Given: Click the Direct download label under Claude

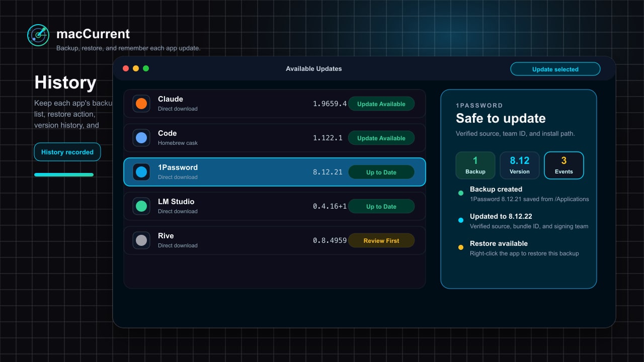Looking at the screenshot, I should coord(178,109).
